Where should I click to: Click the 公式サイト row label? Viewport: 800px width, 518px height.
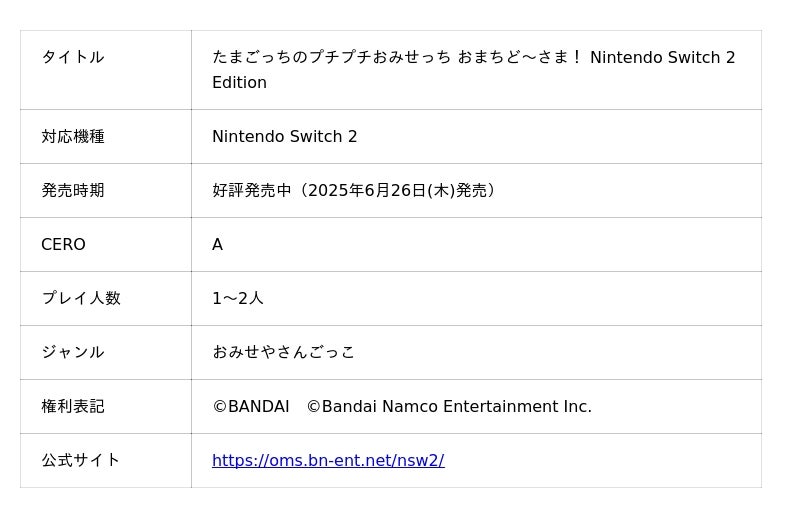(x=81, y=460)
